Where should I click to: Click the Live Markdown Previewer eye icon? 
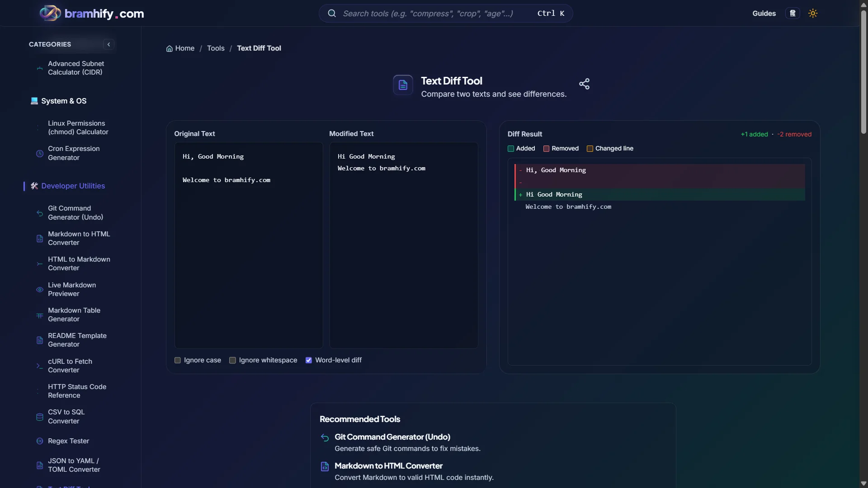(40, 290)
